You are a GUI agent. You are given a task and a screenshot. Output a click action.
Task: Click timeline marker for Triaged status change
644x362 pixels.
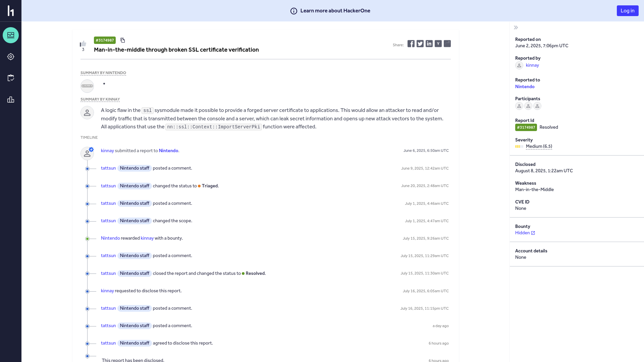[x=87, y=186]
